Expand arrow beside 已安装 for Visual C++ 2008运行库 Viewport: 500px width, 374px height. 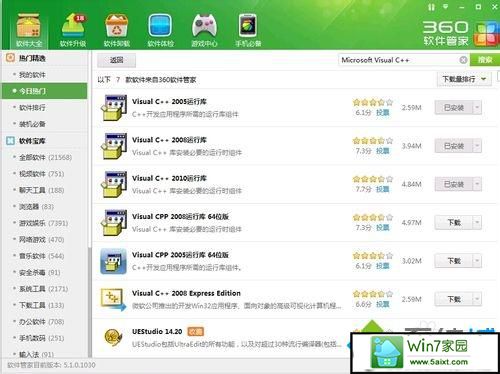click(477, 146)
